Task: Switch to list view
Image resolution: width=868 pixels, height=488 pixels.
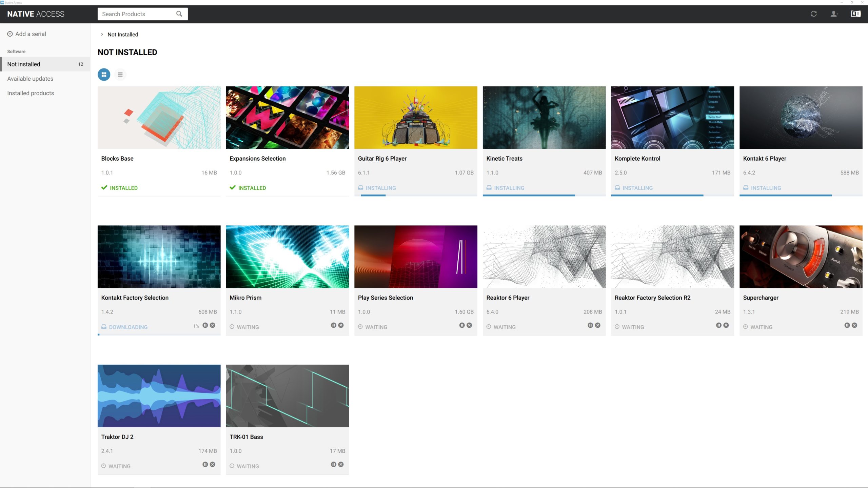Action: [x=120, y=75]
